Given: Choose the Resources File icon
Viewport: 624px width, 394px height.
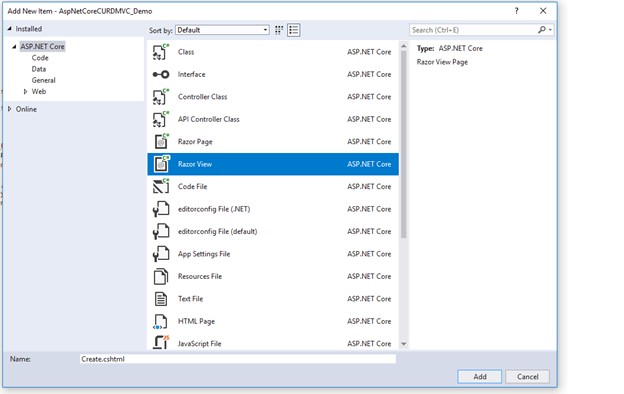Looking at the screenshot, I should point(161,276).
